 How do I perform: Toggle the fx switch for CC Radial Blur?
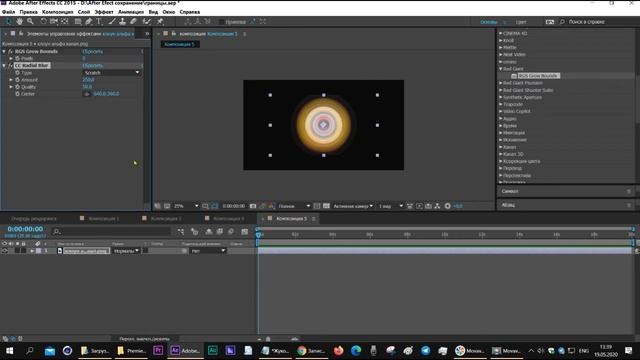click(10, 65)
